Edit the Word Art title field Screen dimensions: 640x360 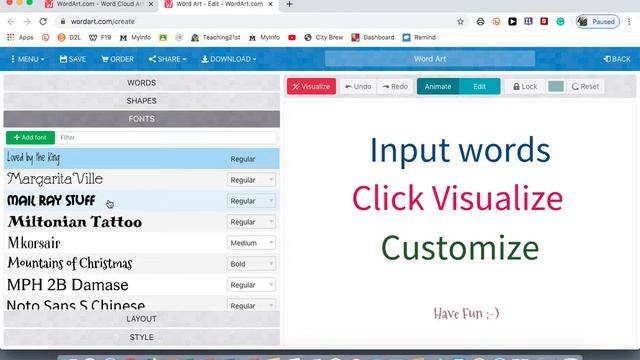[430, 59]
